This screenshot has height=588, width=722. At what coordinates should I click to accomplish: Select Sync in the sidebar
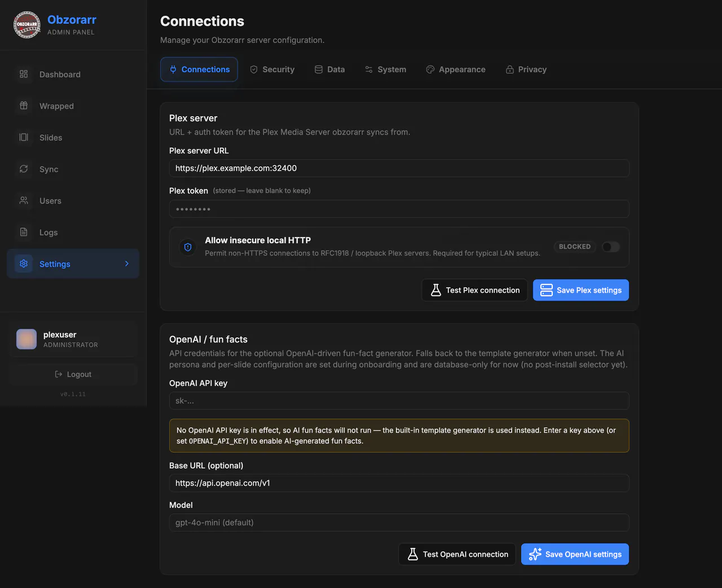73,169
